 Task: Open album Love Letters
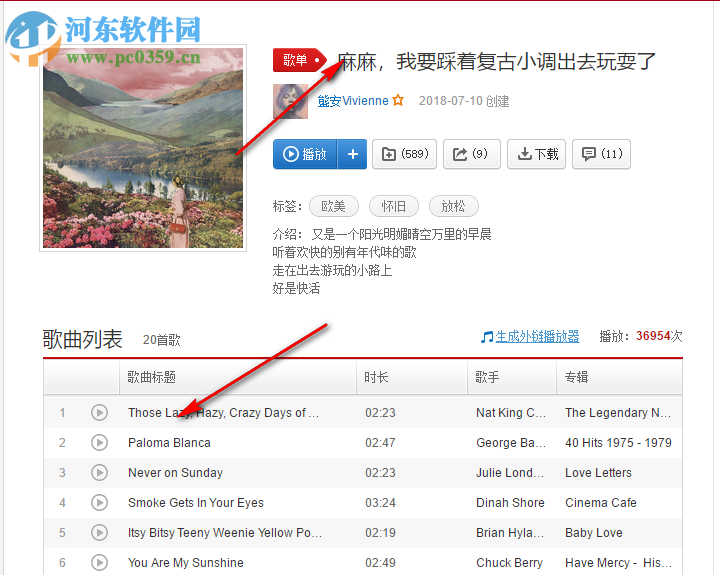pos(598,473)
